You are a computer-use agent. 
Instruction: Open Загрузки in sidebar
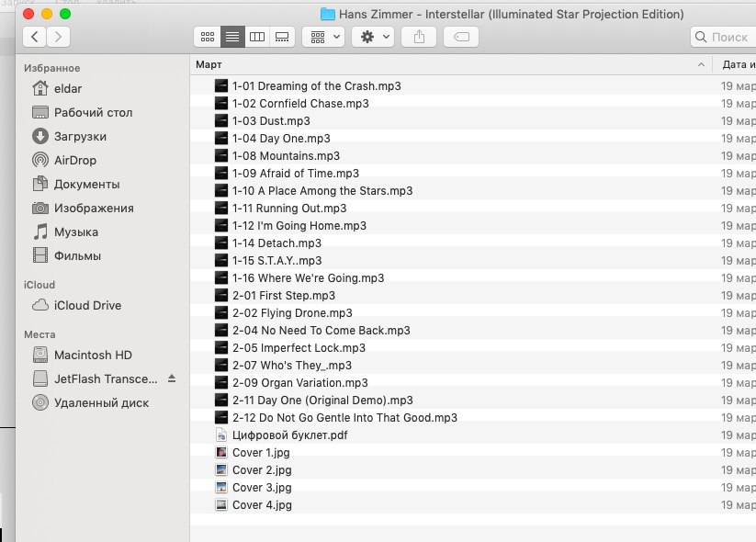69,137
